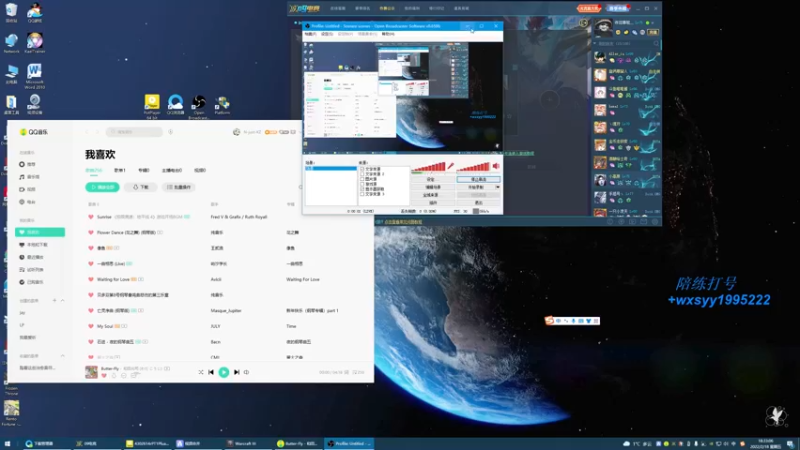Click the heart icon beside Sunrise song
Viewport: 800px width, 450px height.
[x=91, y=217]
